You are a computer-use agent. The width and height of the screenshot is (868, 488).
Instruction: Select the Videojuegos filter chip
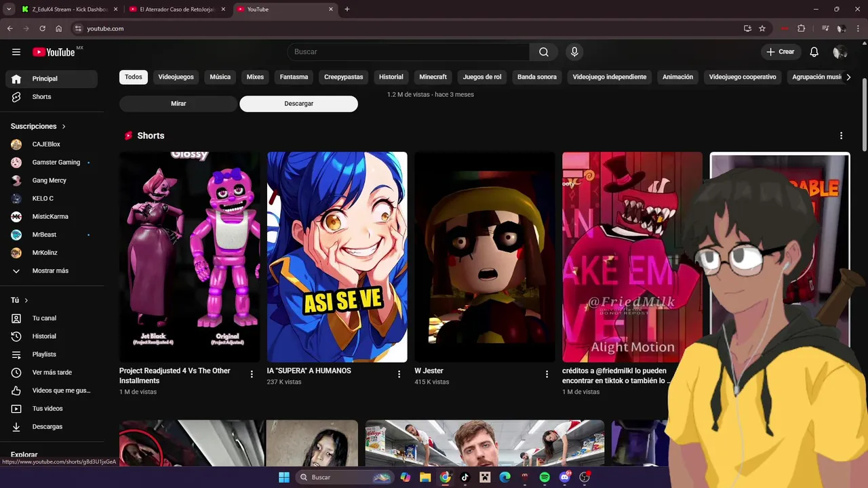pos(176,77)
